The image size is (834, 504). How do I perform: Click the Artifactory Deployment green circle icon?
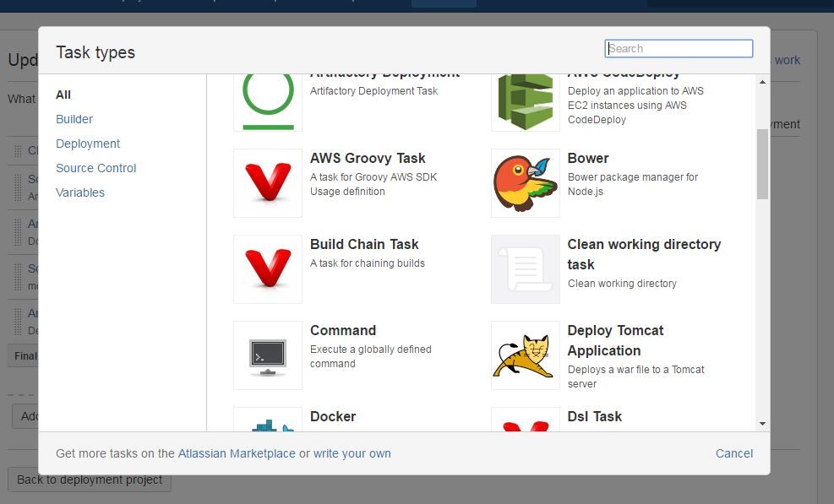coord(268,102)
